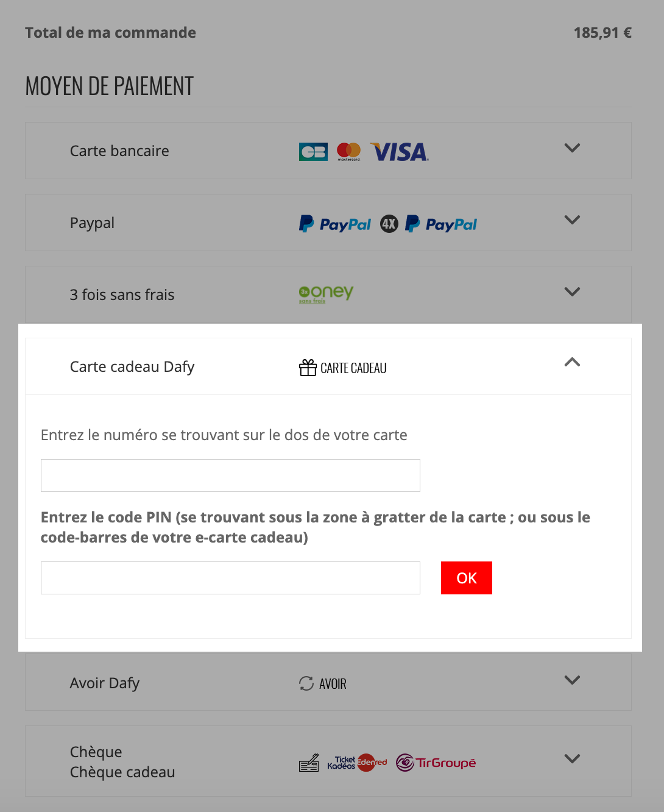The height and width of the screenshot is (812, 664).
Task: Click the cheque pen icon
Action: pos(309,763)
